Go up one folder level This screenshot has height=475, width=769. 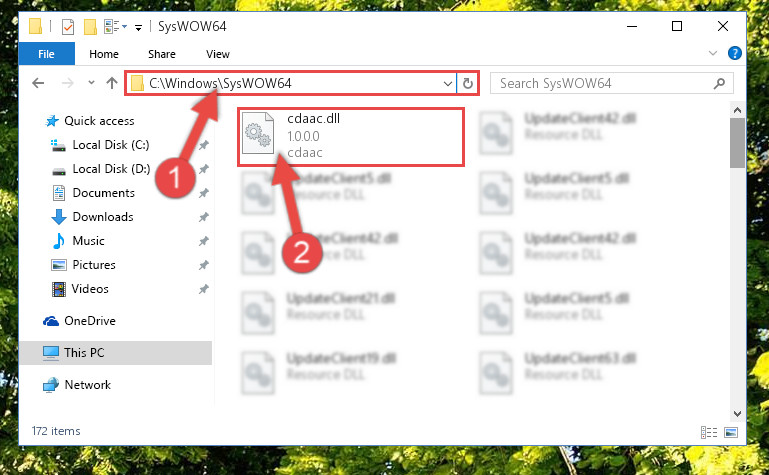point(112,83)
